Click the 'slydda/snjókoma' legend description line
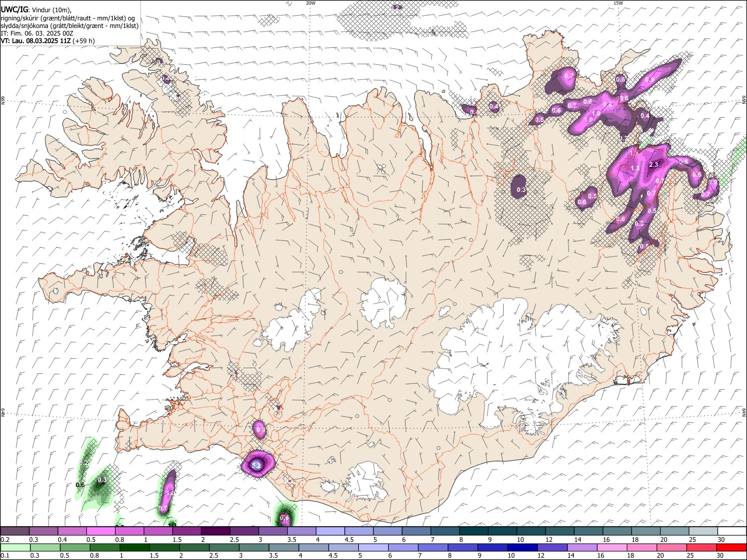747x560 pixels. 69,26
